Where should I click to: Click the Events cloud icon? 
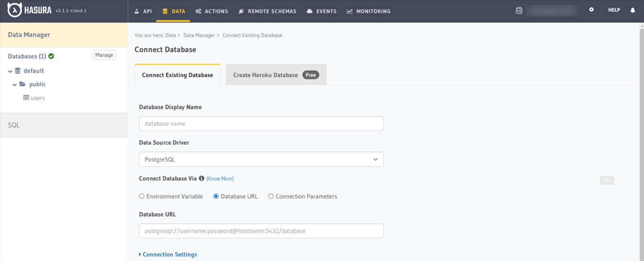point(310,11)
